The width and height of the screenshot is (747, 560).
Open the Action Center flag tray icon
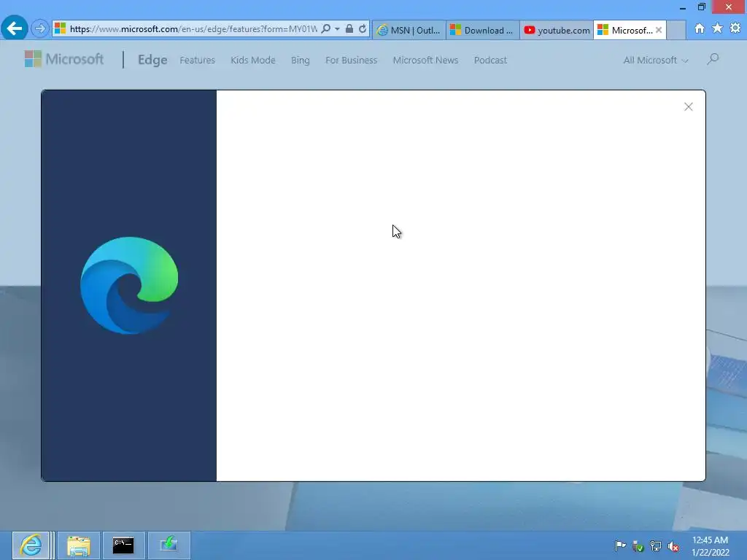[620, 545]
